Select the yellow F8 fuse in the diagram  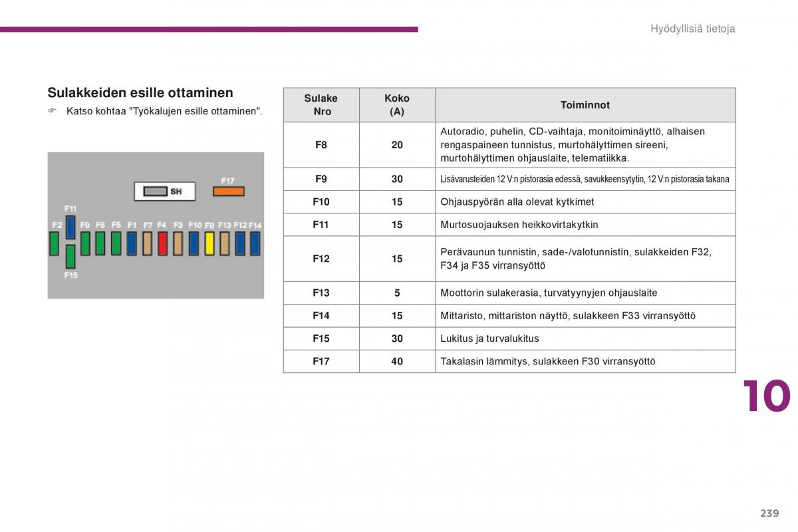coord(209,243)
